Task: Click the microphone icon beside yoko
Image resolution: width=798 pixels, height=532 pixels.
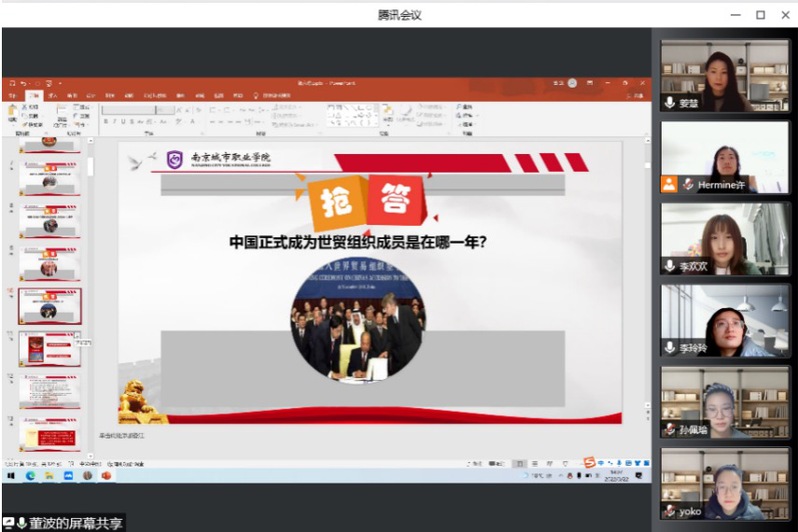Action: 670,511
